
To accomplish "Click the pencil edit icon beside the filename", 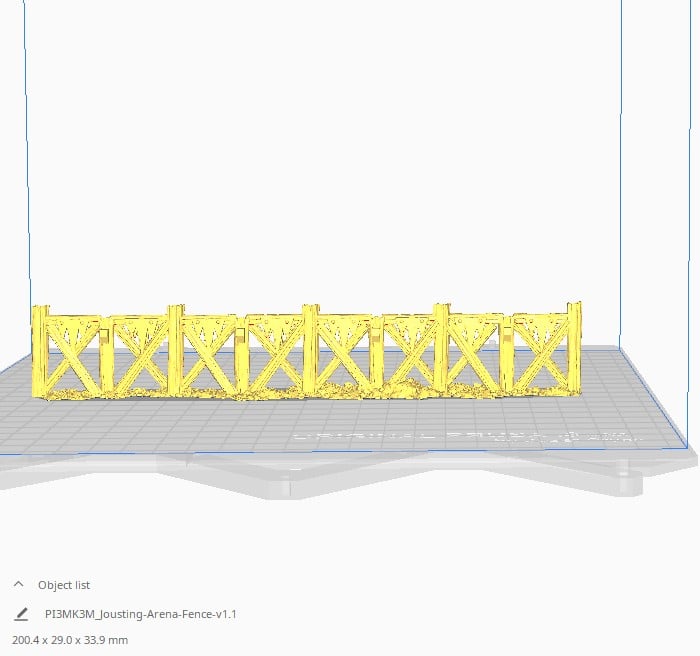I will click(x=21, y=614).
